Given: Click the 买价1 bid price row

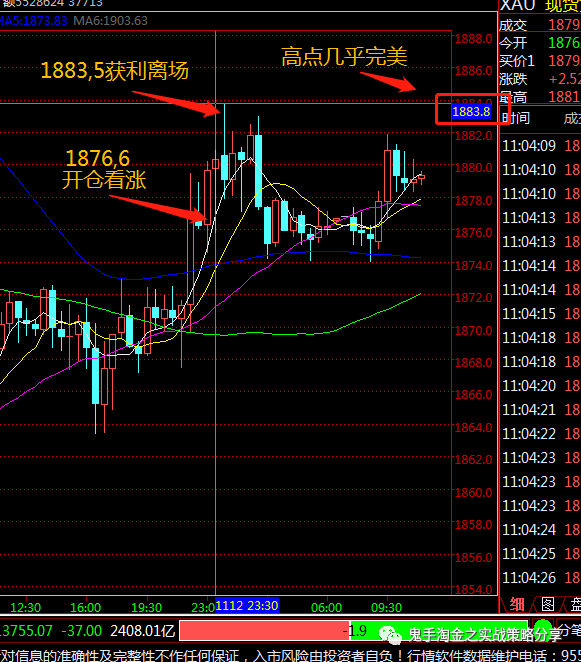Looking at the screenshot, I should [540, 61].
